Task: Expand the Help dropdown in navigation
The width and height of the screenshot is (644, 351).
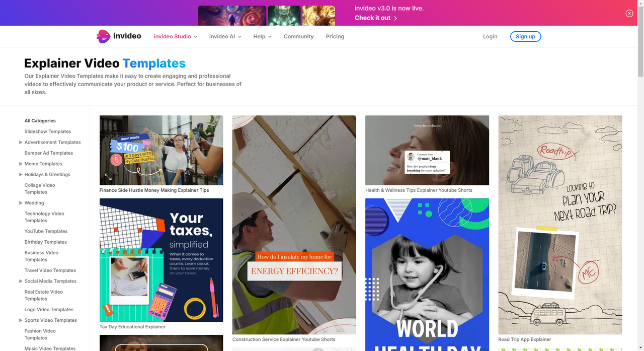Action: point(262,36)
